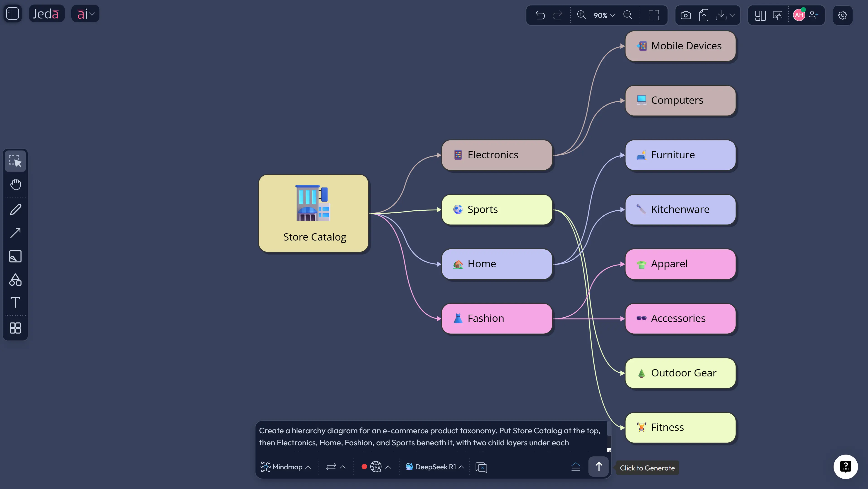The width and height of the screenshot is (868, 489).
Task: Expand the 90% zoom level dropdown
Action: [604, 15]
